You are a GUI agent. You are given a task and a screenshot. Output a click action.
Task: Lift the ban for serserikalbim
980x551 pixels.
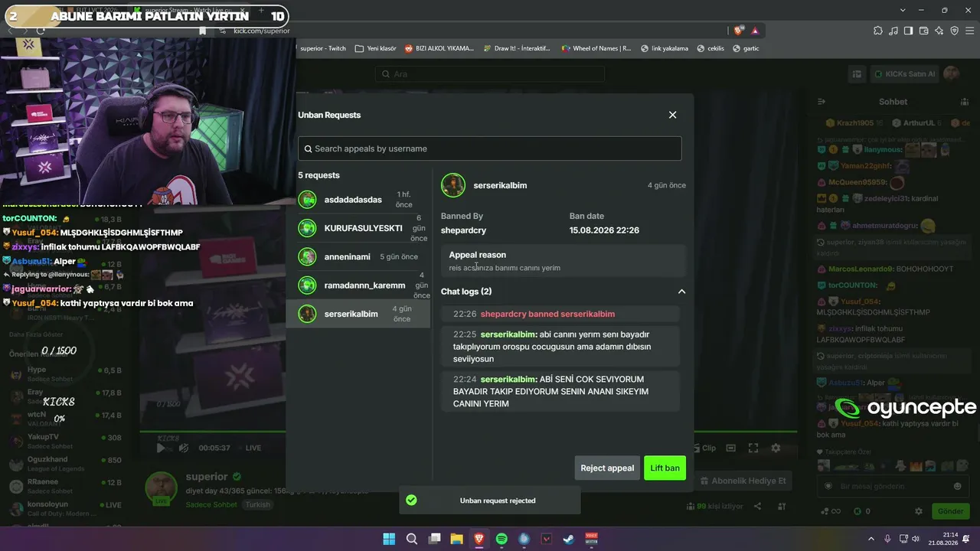coord(665,468)
